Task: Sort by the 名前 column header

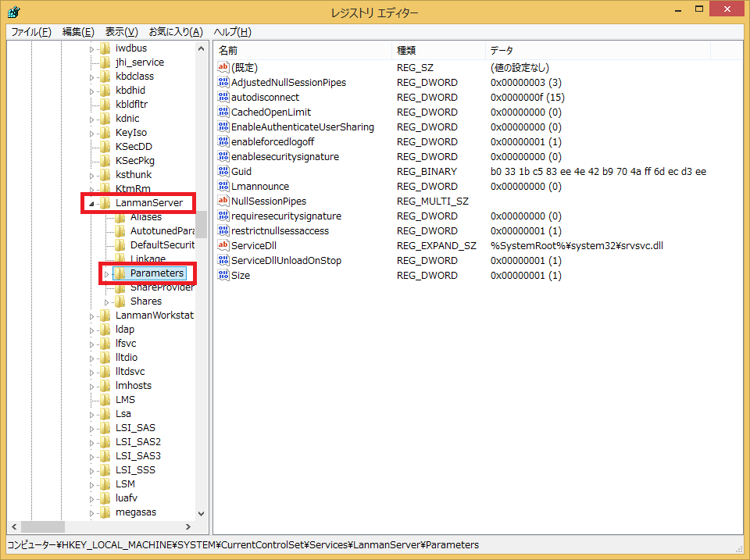Action: tap(228, 50)
